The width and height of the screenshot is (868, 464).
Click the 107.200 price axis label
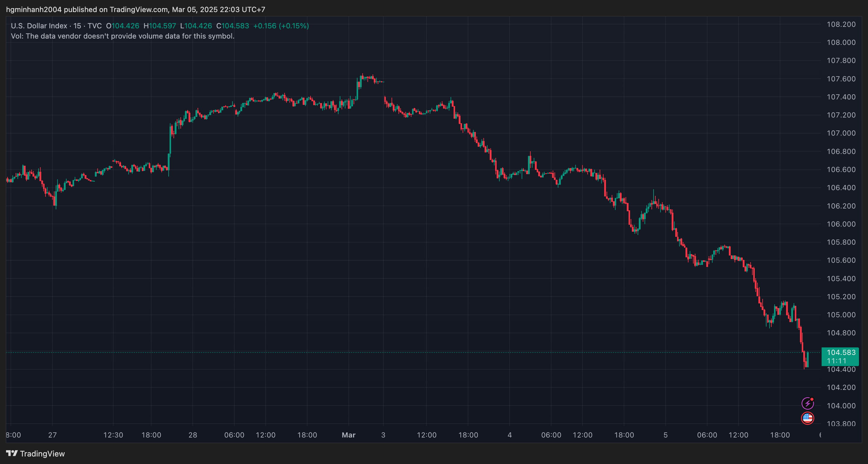pyautogui.click(x=841, y=115)
